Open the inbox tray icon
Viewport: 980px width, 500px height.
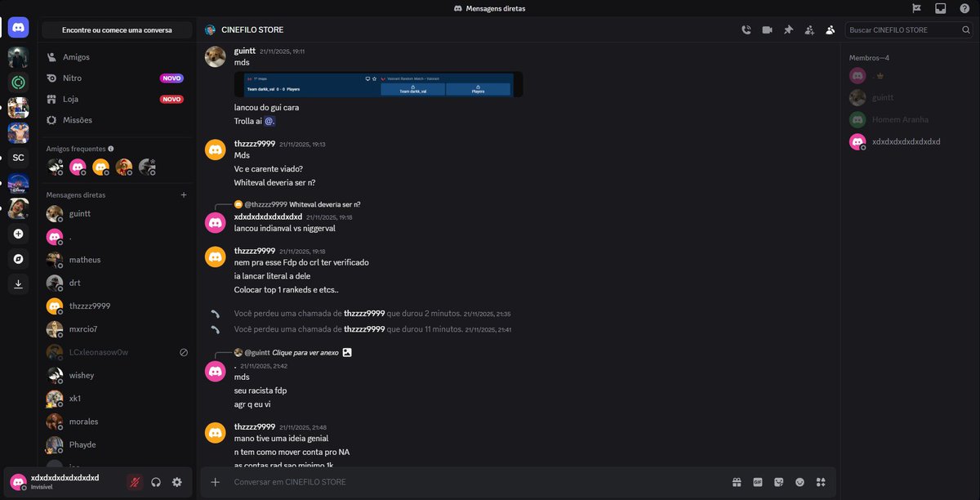pos(940,8)
